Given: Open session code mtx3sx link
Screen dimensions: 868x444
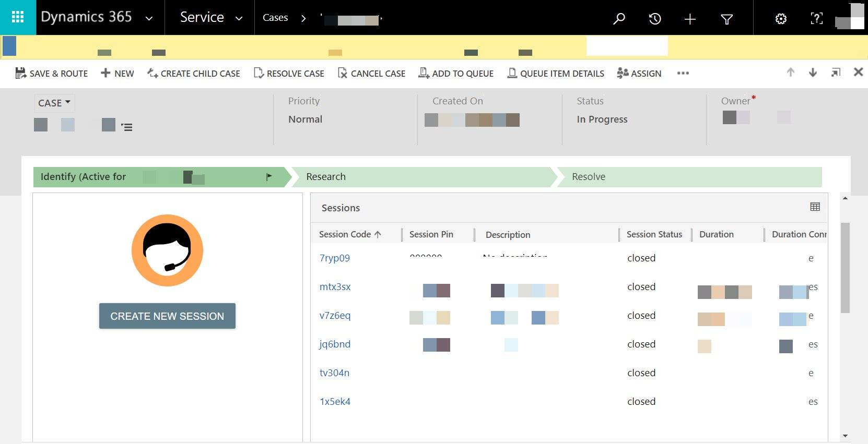Looking at the screenshot, I should 335,286.
